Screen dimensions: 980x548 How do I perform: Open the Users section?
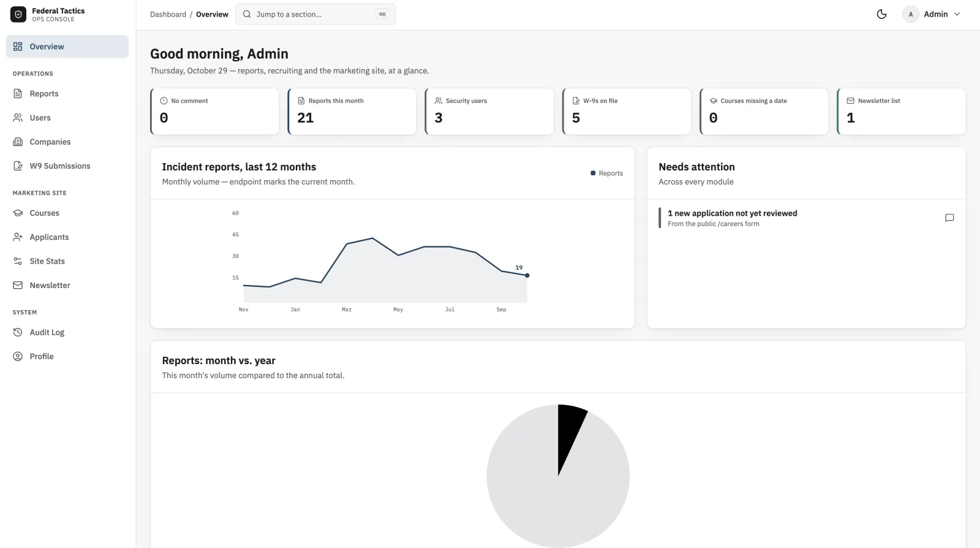67,118
